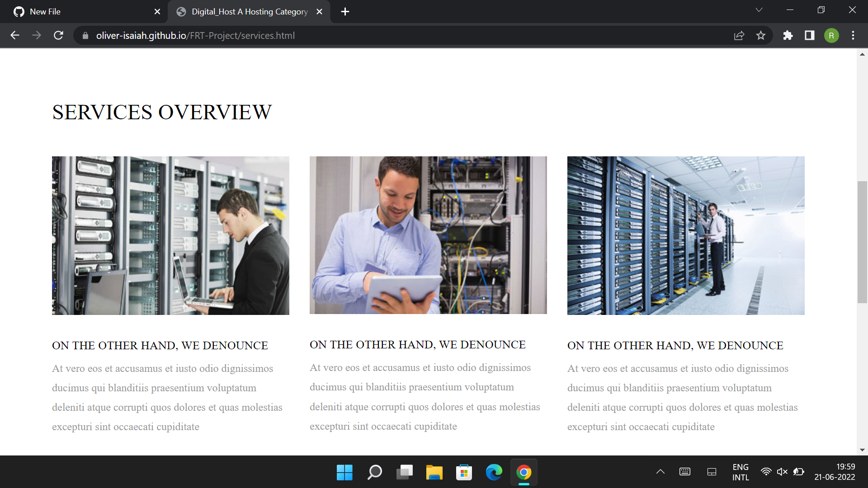This screenshot has height=488, width=868.
Task: Click the blue server hall image
Action: 686,235
